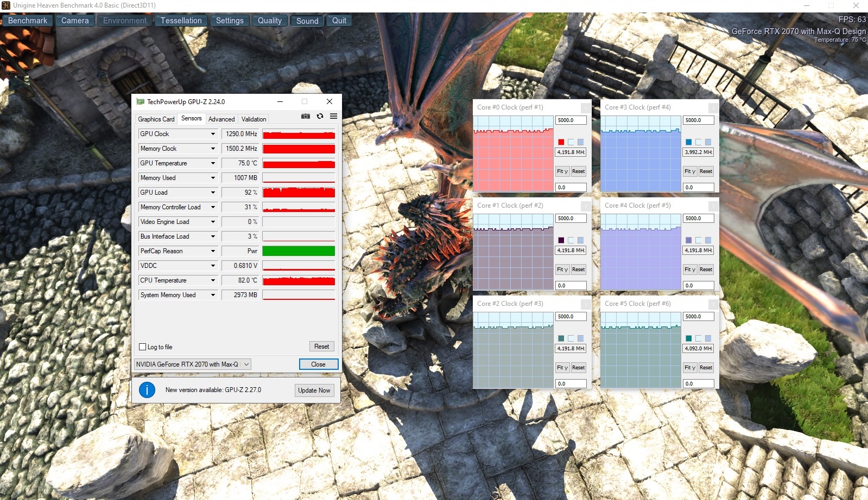Close the Core #2 Clock panel
The width and height of the screenshot is (868, 500).
[586, 304]
